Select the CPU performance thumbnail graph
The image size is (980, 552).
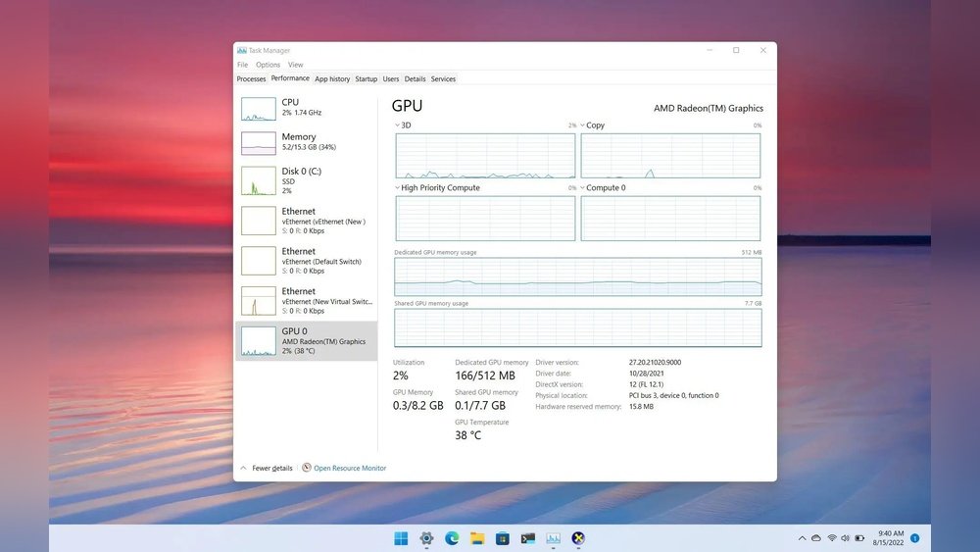[259, 109]
